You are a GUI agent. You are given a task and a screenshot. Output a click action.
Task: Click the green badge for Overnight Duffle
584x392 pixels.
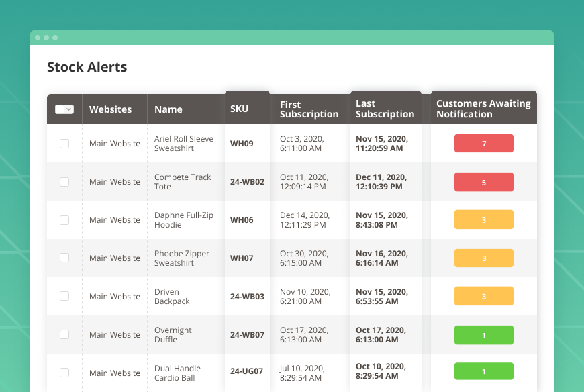(x=483, y=334)
